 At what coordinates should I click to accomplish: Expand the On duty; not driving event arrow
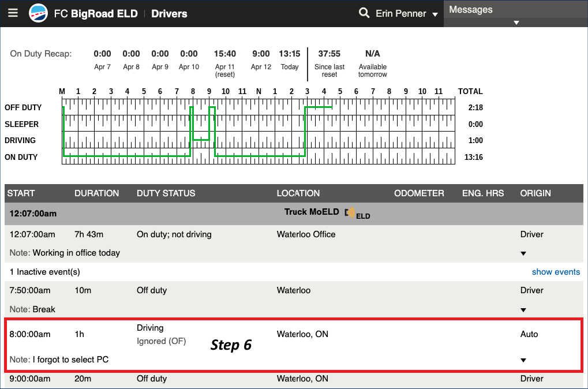click(x=523, y=253)
